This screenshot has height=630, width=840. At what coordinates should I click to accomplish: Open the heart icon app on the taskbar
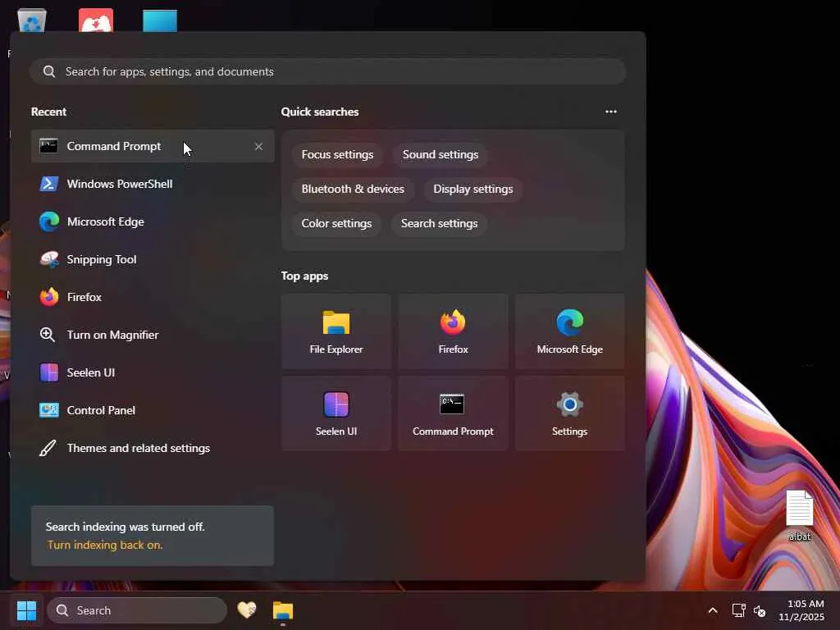tap(247, 610)
